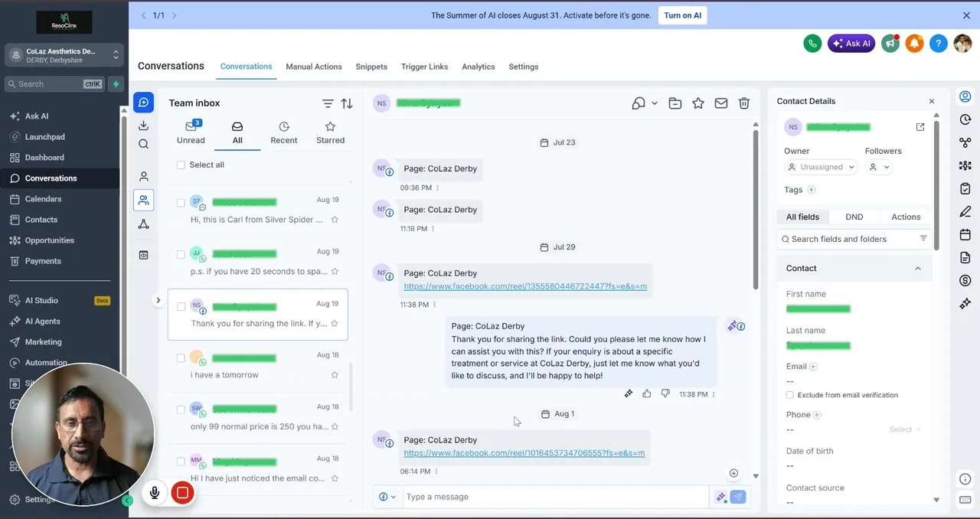Click the Turn on AI banner button
Screen dimensions: 980x519
682,15
